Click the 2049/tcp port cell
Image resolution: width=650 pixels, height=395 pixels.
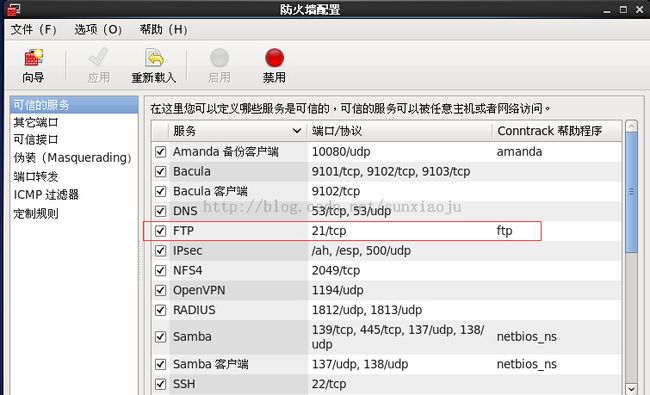click(x=336, y=271)
